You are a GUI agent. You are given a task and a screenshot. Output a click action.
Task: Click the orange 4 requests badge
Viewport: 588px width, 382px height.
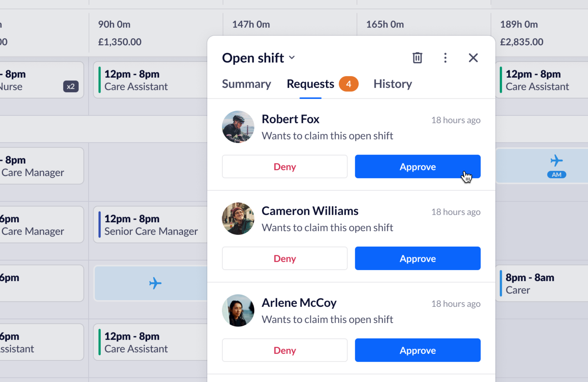coord(348,84)
